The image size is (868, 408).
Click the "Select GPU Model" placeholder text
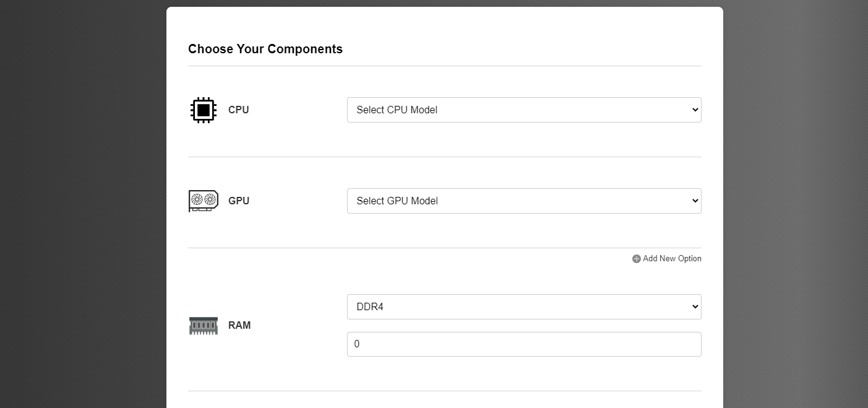pos(397,201)
